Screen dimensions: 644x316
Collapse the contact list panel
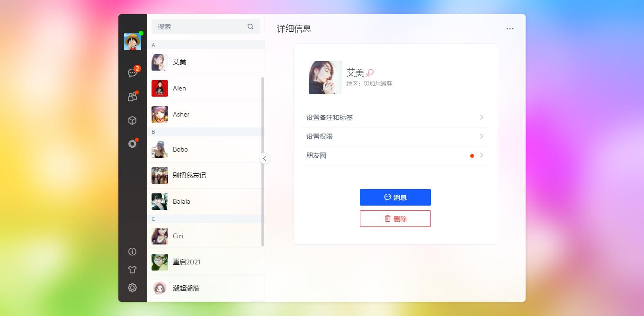pos(265,158)
